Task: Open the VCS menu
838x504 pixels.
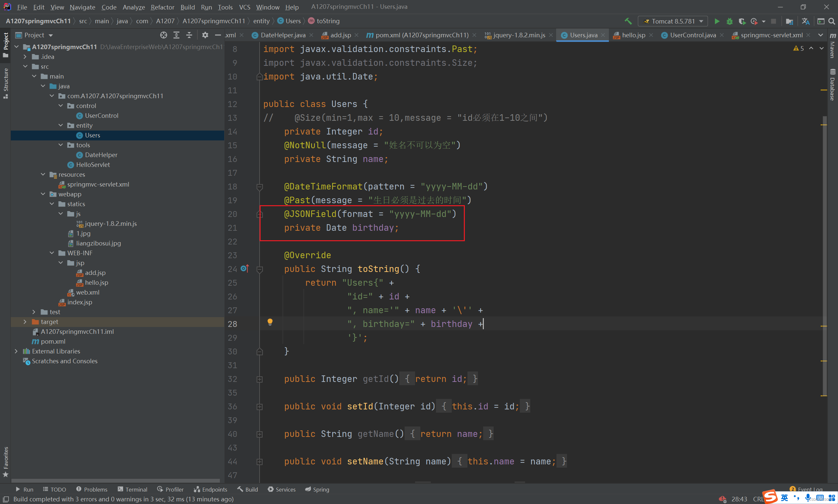Action: 245,7
